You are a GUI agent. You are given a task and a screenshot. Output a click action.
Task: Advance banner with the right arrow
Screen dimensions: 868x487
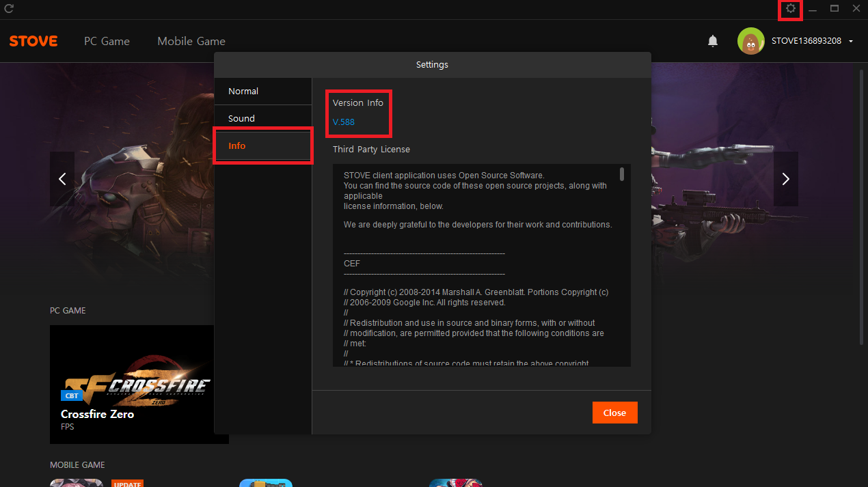(x=785, y=179)
